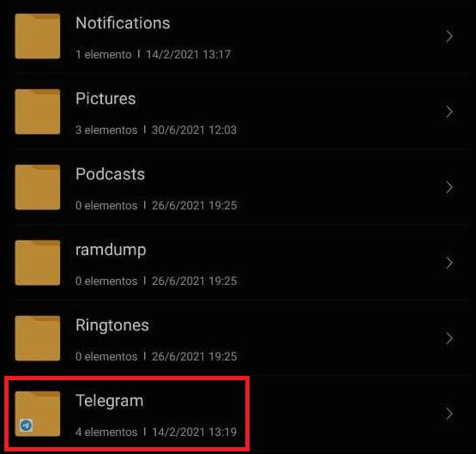The width and height of the screenshot is (476, 454).
Task: Select the Notifications folder name
Action: [x=123, y=23]
